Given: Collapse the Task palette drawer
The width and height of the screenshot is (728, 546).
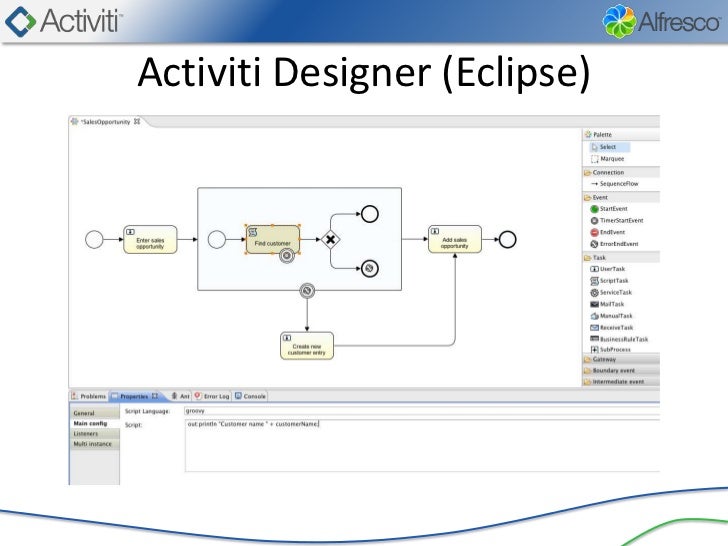Looking at the screenshot, I should click(x=621, y=258).
